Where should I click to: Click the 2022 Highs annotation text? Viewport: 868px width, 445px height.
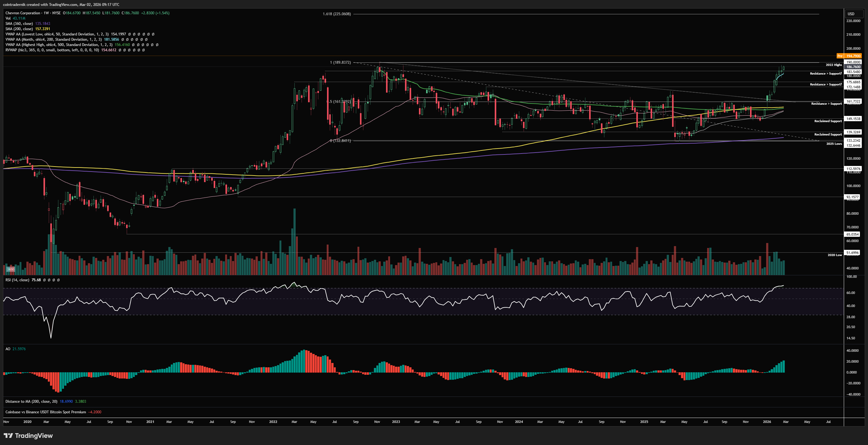point(834,65)
